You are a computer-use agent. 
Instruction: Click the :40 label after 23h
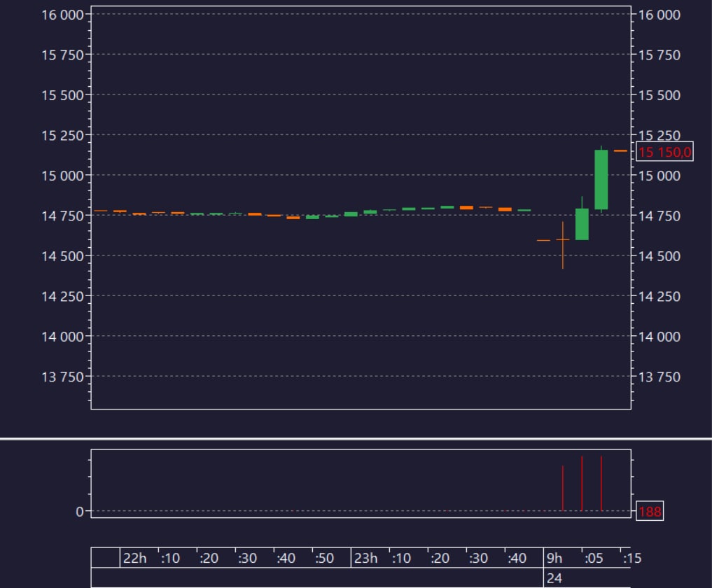pos(517,558)
